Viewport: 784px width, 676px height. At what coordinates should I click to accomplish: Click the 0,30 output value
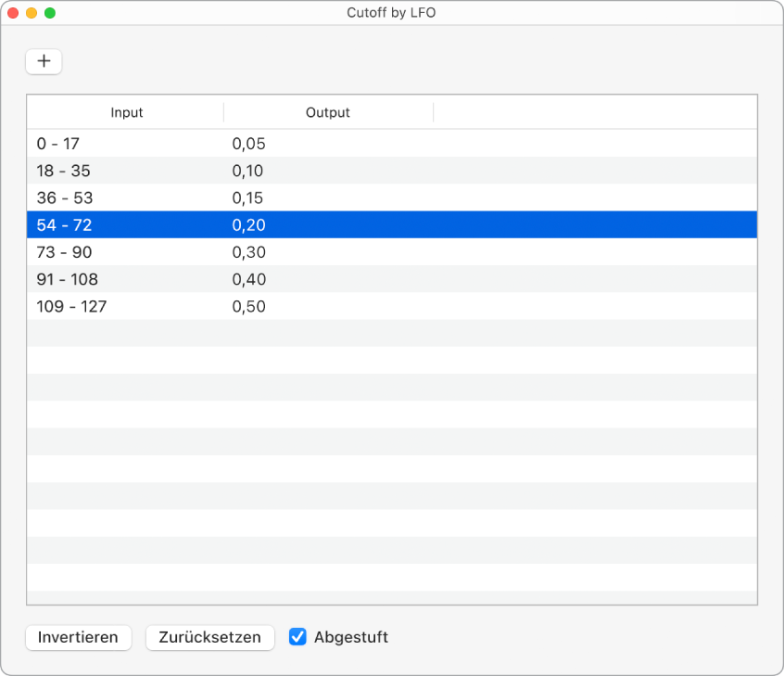click(x=248, y=252)
